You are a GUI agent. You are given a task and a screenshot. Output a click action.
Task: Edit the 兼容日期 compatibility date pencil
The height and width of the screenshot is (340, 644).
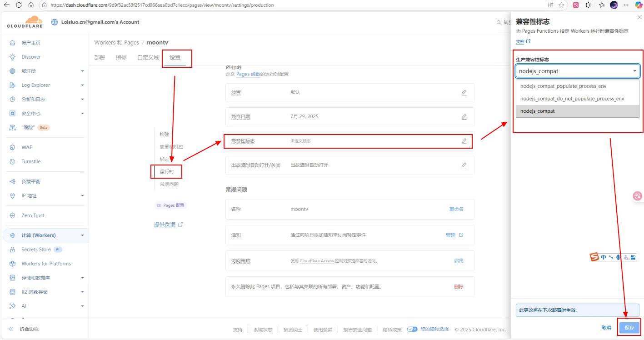[464, 117]
